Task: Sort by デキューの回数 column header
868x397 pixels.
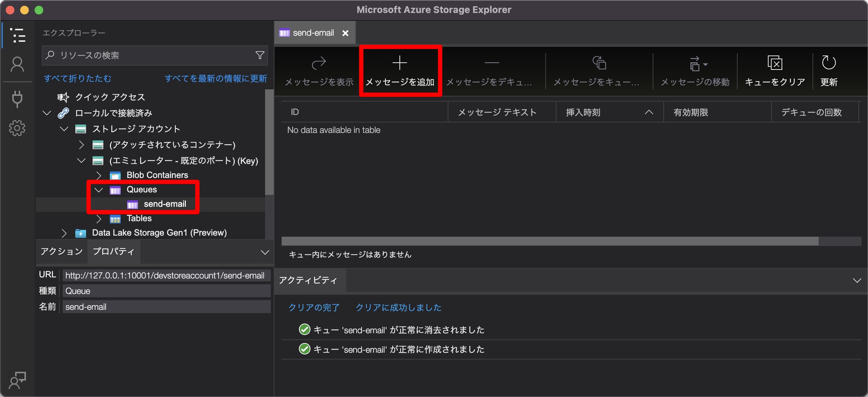Action: coord(815,112)
